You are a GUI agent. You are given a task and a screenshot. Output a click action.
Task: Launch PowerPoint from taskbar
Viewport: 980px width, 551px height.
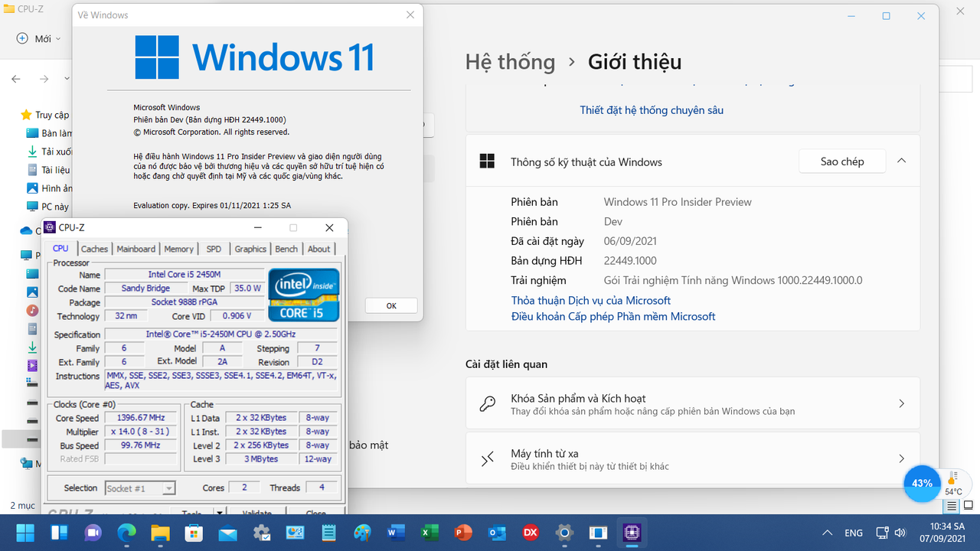click(463, 533)
